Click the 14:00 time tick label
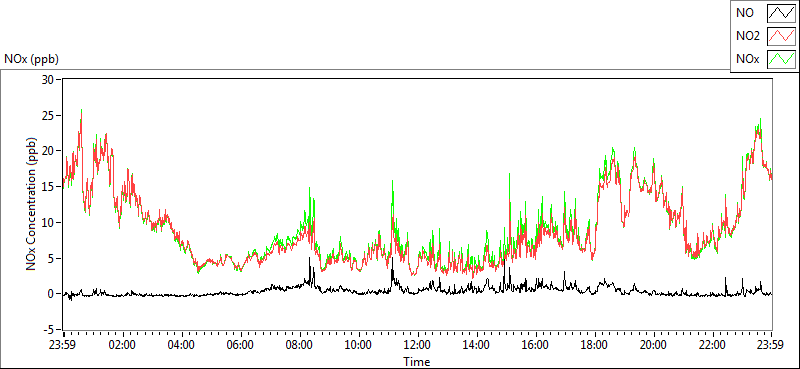Image resolution: width=800 pixels, height=369 pixels. [x=477, y=344]
